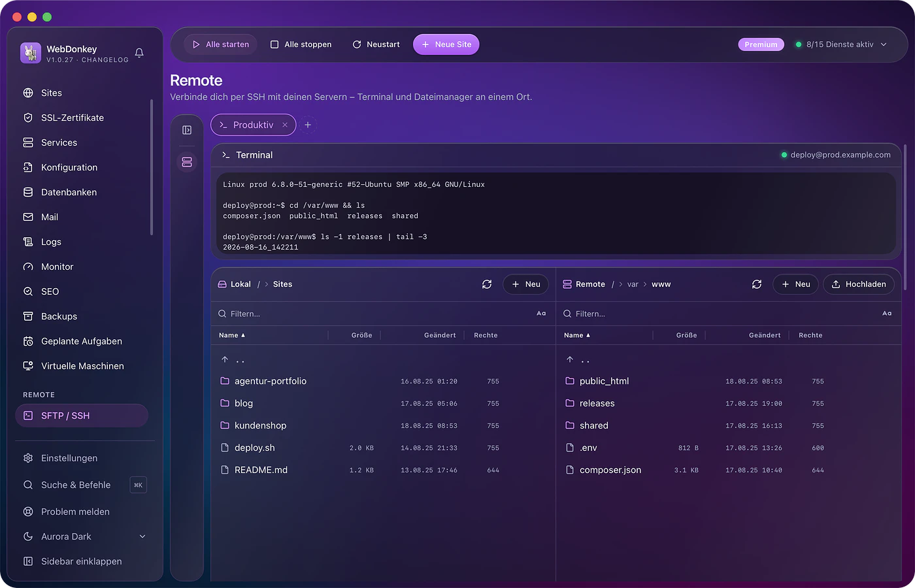Open Datenbanken section
This screenshot has height=588, width=915.
coord(82,192)
